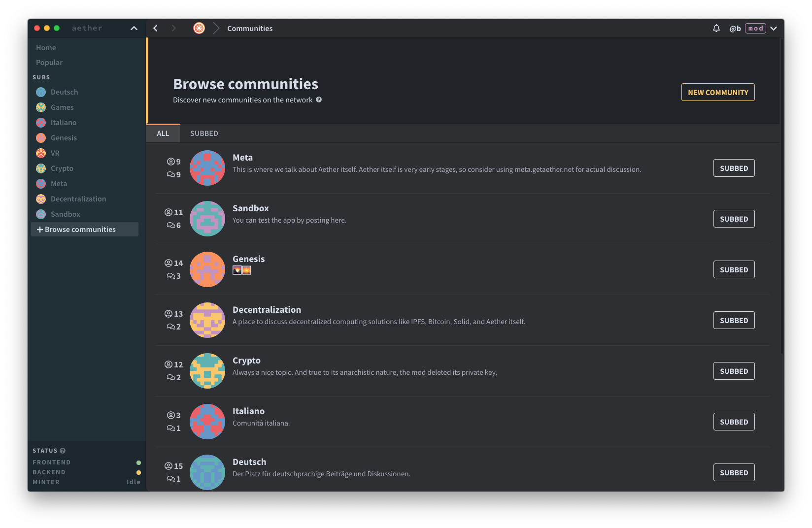The image size is (812, 528).
Task: Open the Crypto community avatar
Action: [x=207, y=371]
